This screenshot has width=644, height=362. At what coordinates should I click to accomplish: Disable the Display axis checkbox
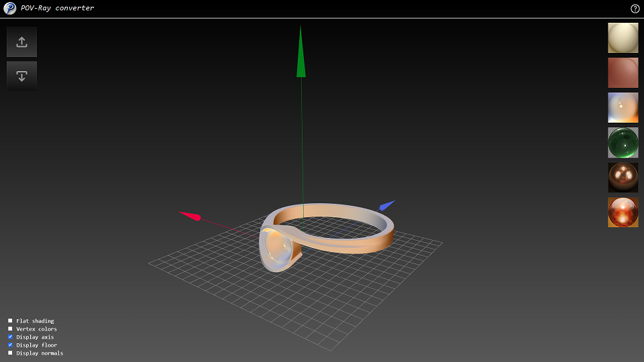(10, 337)
